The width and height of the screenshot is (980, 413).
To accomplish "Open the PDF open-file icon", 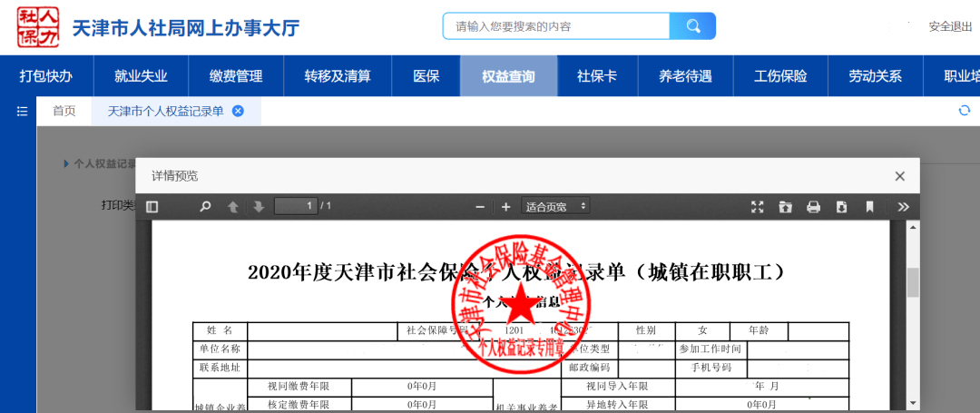I will pyautogui.click(x=785, y=207).
